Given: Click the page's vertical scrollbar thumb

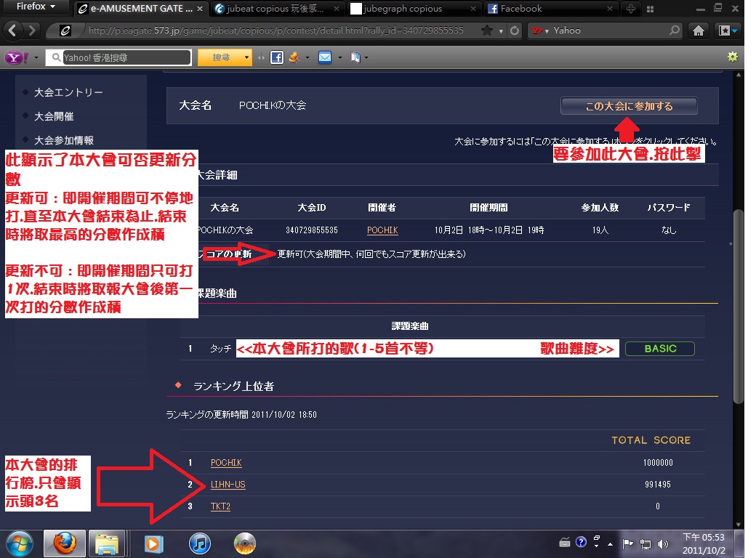Looking at the screenshot, I should click(x=739, y=305).
